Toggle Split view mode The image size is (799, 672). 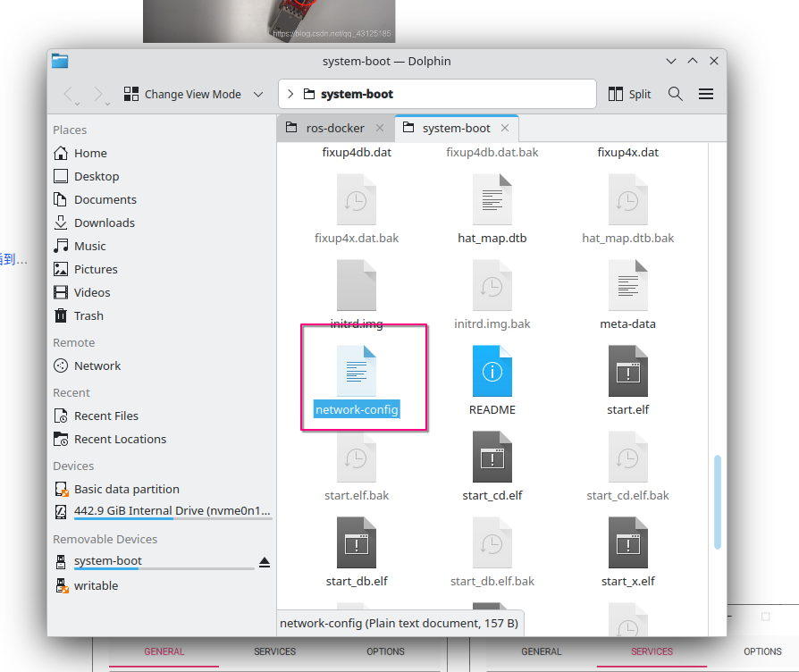[630, 94]
